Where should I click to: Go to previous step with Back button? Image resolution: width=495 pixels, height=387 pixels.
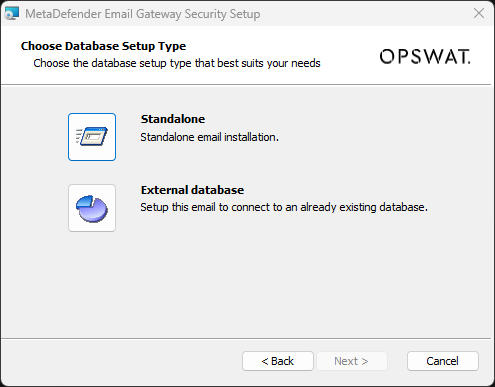[278, 361]
